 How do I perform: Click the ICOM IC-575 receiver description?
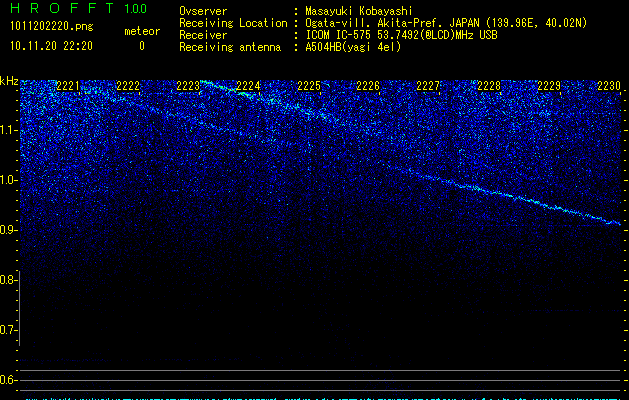click(x=401, y=35)
